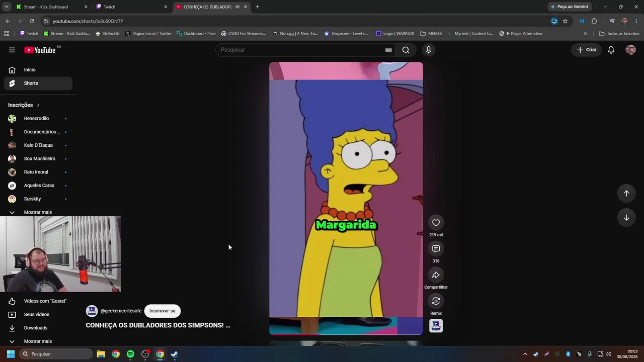Switch to the Twitch browser tab
Image resolution: width=644 pixels, height=362 pixels.
pos(131,7)
